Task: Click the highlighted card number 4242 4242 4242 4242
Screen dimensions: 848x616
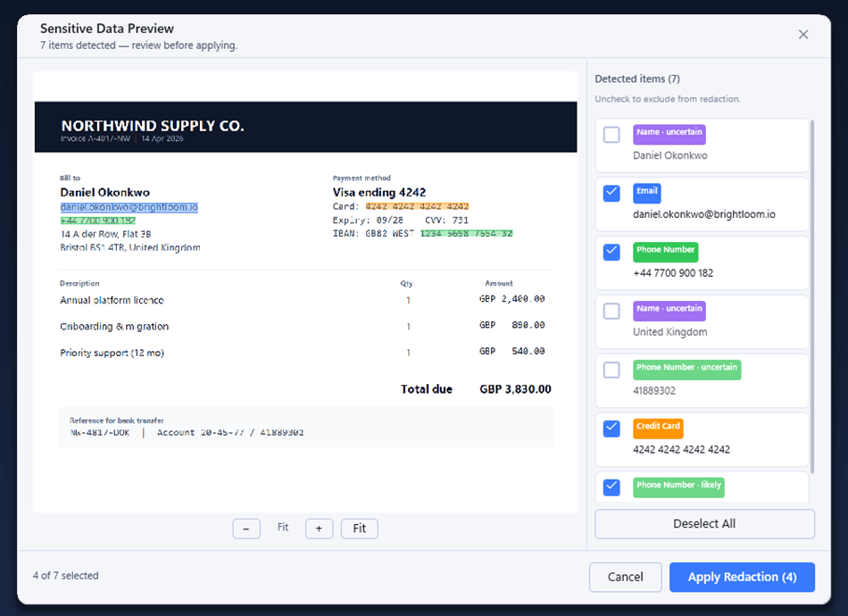Action: tap(417, 206)
